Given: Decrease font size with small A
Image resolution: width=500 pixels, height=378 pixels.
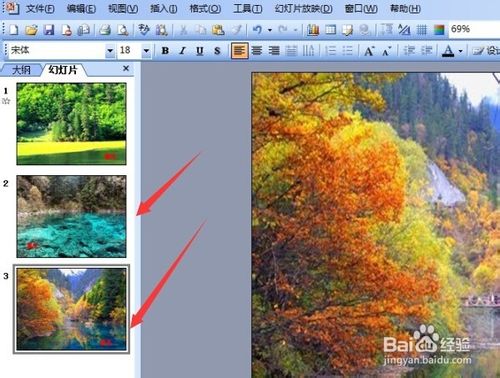Looking at the screenshot, I should point(386,51).
